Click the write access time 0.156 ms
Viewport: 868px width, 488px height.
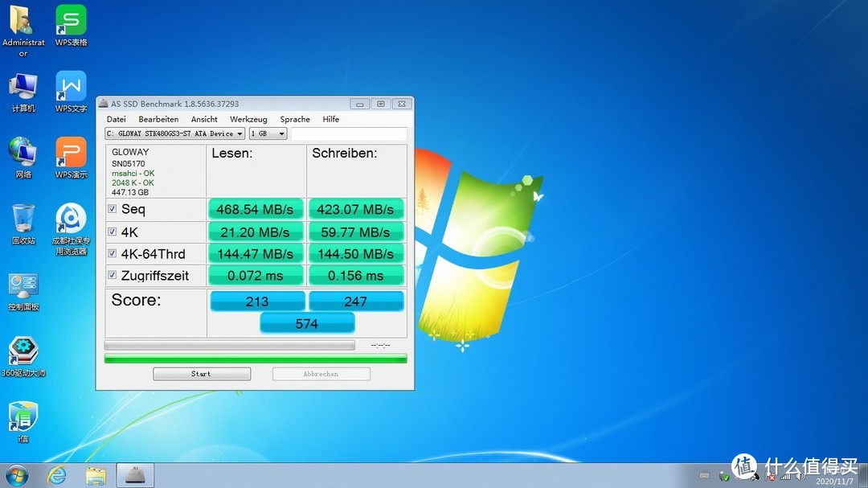coord(355,275)
